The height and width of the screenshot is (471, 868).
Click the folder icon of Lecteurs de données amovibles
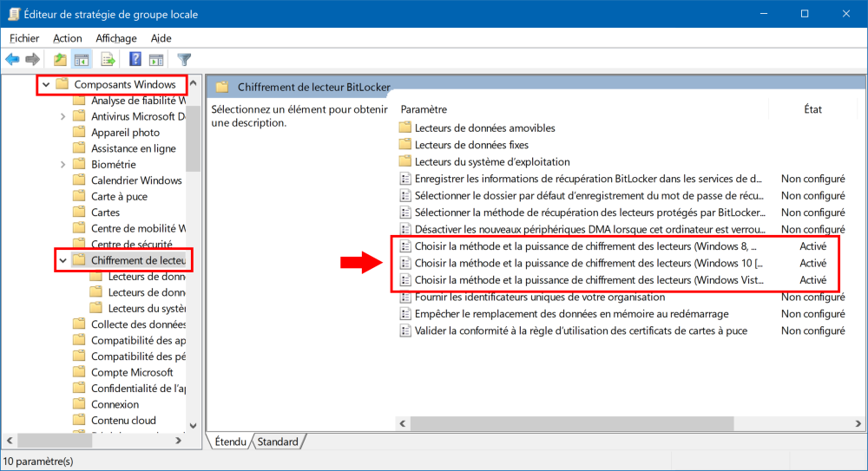click(405, 128)
